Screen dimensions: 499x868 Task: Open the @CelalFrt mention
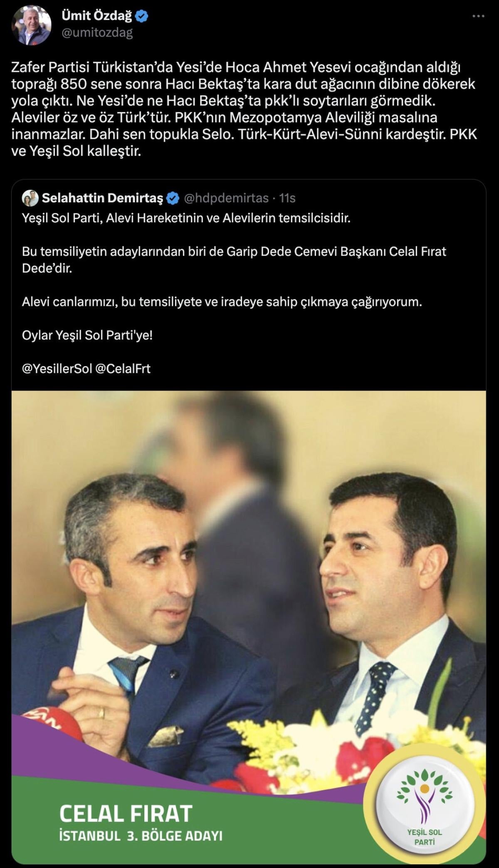tap(123, 369)
